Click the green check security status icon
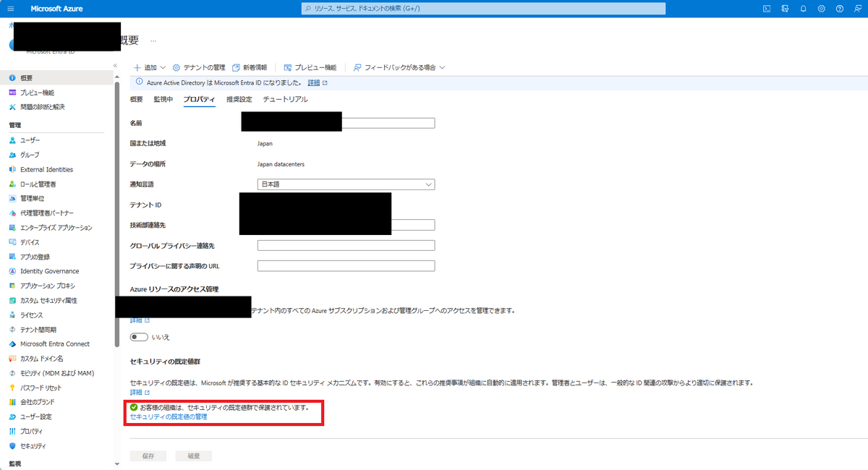The image size is (868, 470). coord(134,407)
